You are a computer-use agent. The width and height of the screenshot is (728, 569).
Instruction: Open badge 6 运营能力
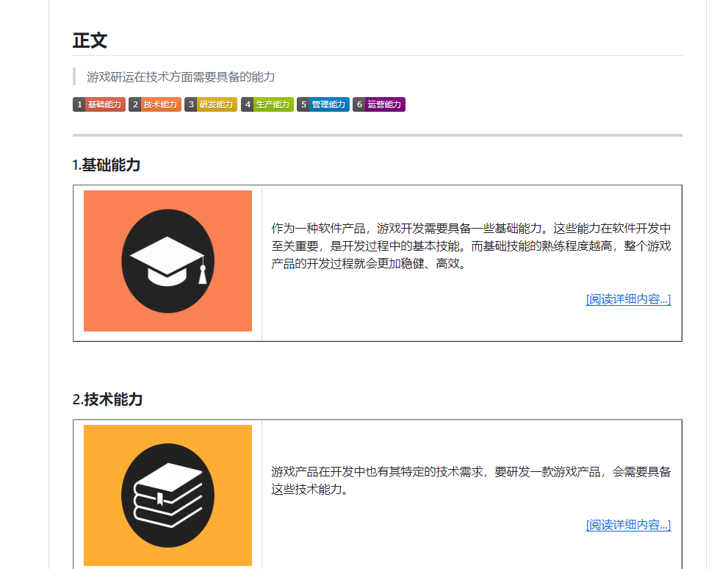tap(379, 104)
